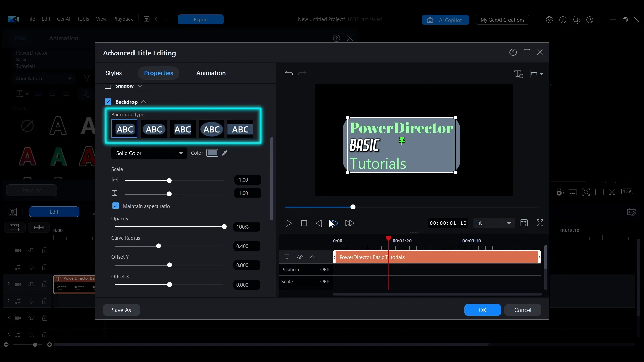This screenshot has width=644, height=362.
Task: Uncheck Maintain aspect ratio
Action: tap(115, 206)
